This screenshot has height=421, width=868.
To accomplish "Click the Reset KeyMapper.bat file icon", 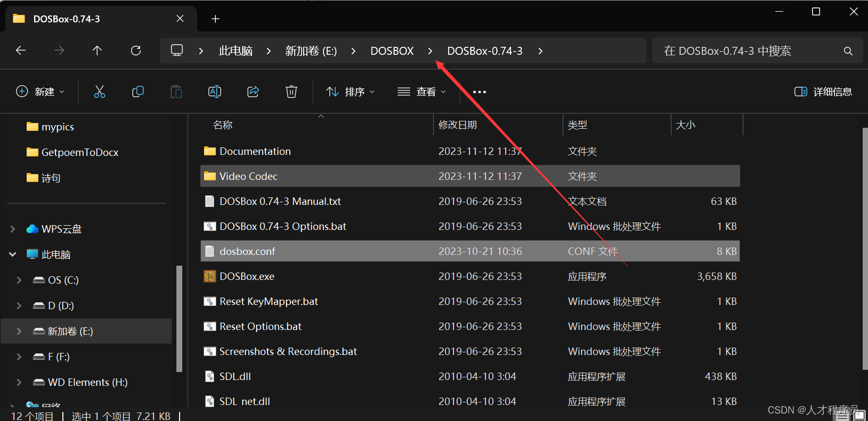I will [210, 301].
